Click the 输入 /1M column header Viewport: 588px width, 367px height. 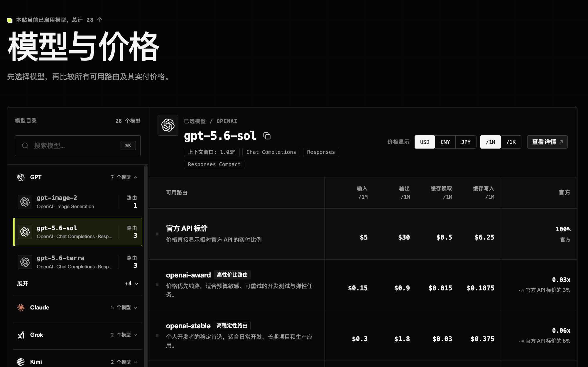tap(362, 193)
